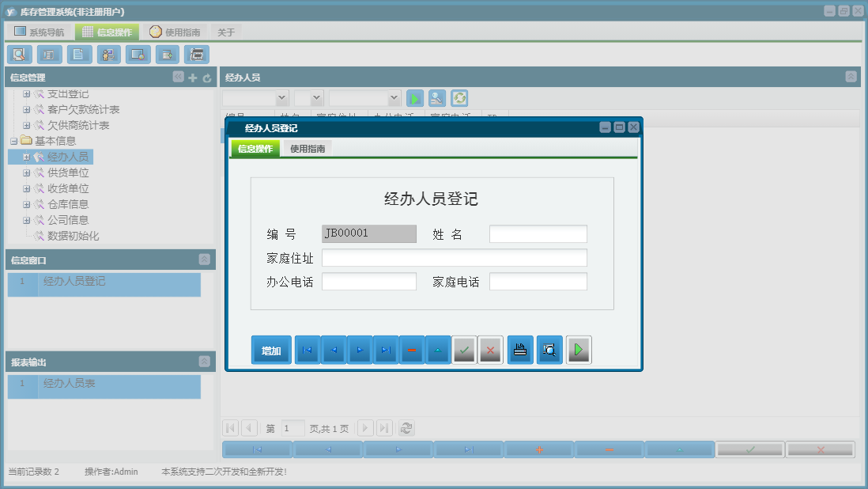
Task: Select the magnifier search tool in the toolbar
Action: [x=19, y=55]
